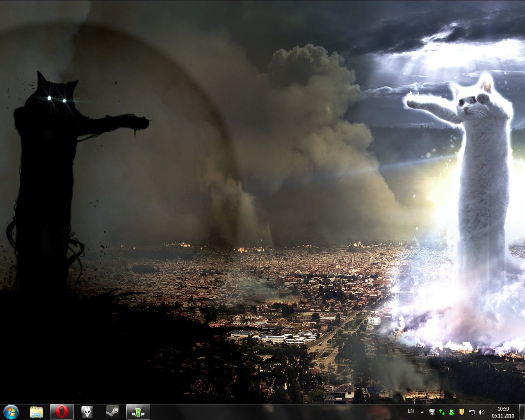Open the wired network status icon
Viewport: 525px width, 420px height.
tap(472, 412)
